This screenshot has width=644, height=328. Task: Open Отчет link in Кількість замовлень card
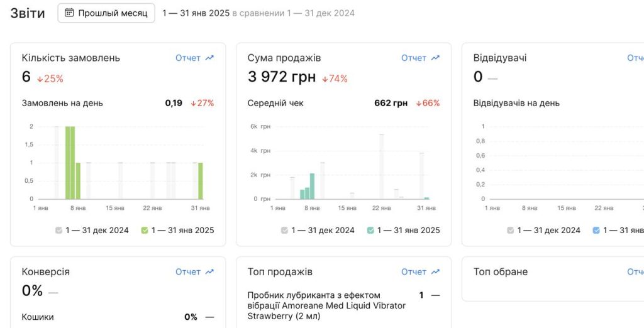click(x=188, y=58)
